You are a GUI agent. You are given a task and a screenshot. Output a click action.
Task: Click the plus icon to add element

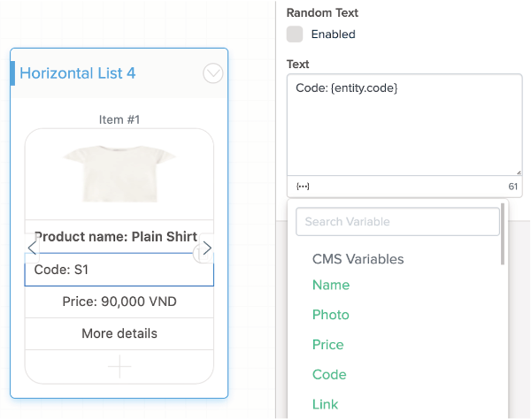[119, 366]
